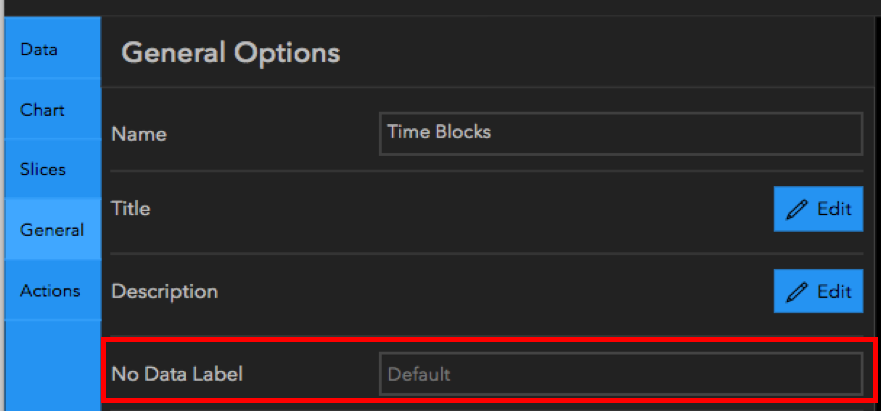Viewport: 881px width, 411px height.
Task: Click the General Options heading
Action: (x=231, y=53)
